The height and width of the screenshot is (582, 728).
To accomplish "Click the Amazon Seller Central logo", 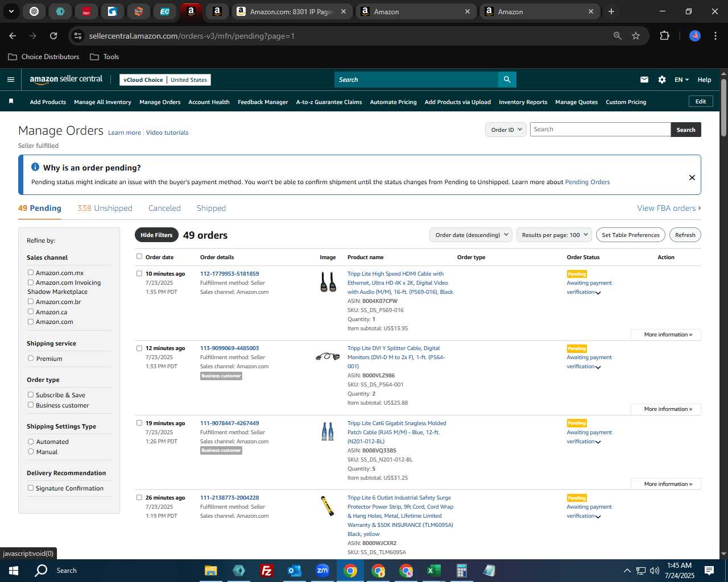I will [x=66, y=80].
